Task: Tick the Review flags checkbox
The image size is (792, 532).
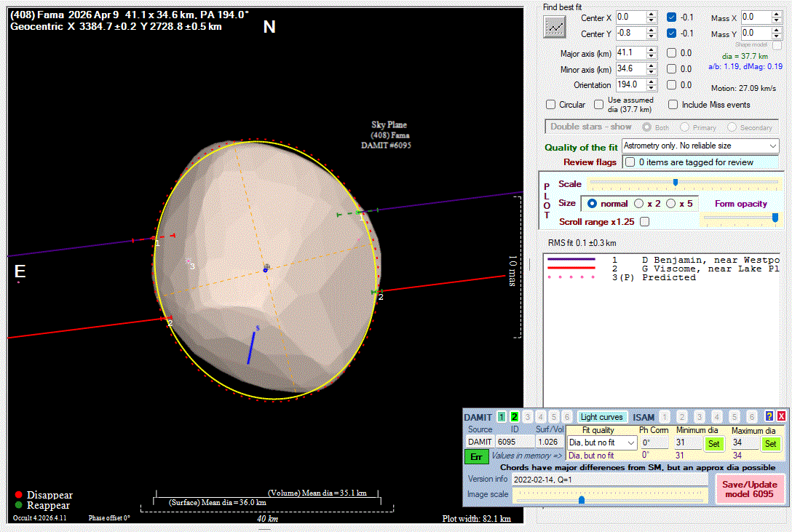Action: (x=630, y=162)
